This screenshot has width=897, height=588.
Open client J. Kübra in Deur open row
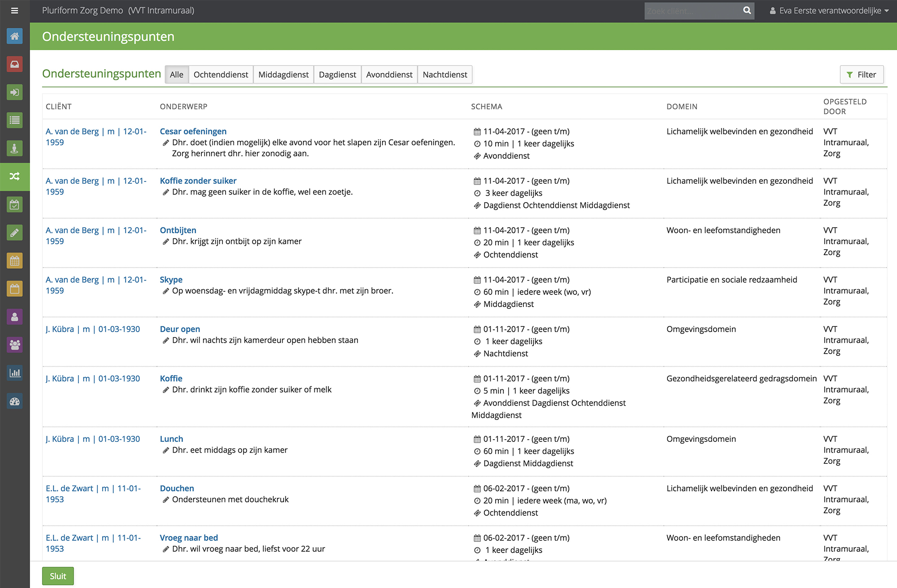click(93, 329)
